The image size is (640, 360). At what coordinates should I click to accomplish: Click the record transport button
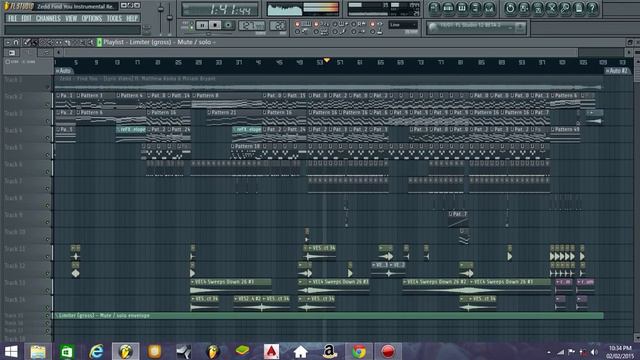228,25
